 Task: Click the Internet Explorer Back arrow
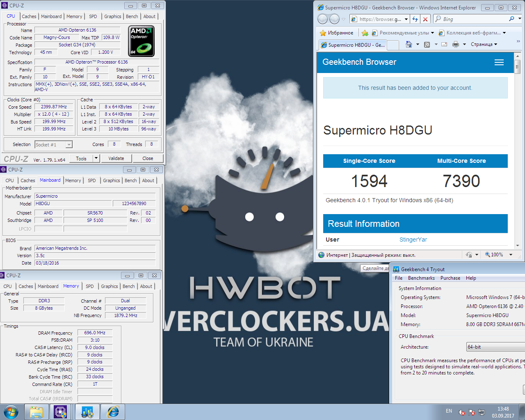[323, 19]
